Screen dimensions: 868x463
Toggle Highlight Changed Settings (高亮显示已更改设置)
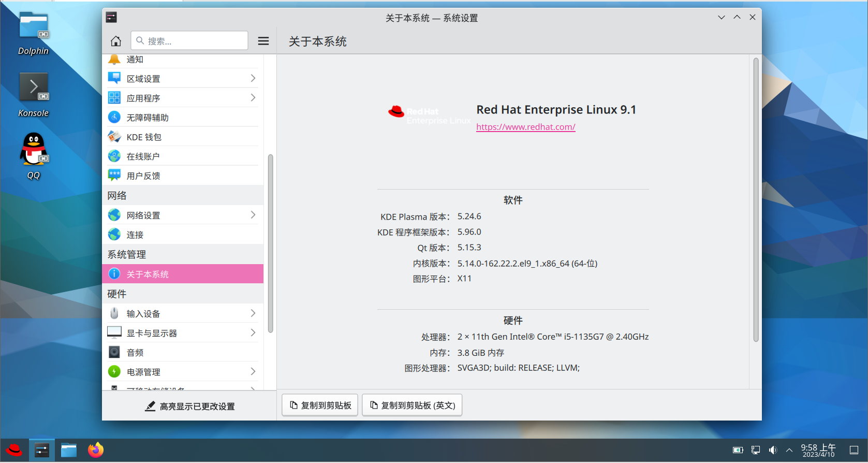click(189, 407)
